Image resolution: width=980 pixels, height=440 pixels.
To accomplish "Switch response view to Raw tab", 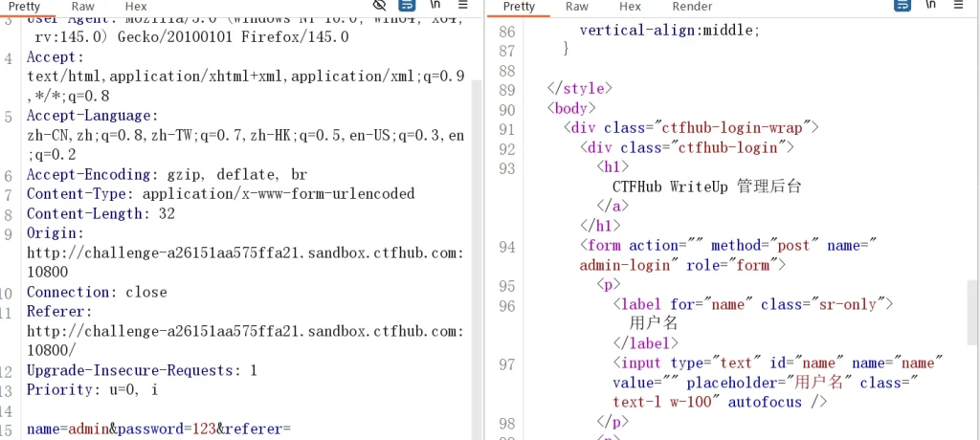I will pos(577,6).
